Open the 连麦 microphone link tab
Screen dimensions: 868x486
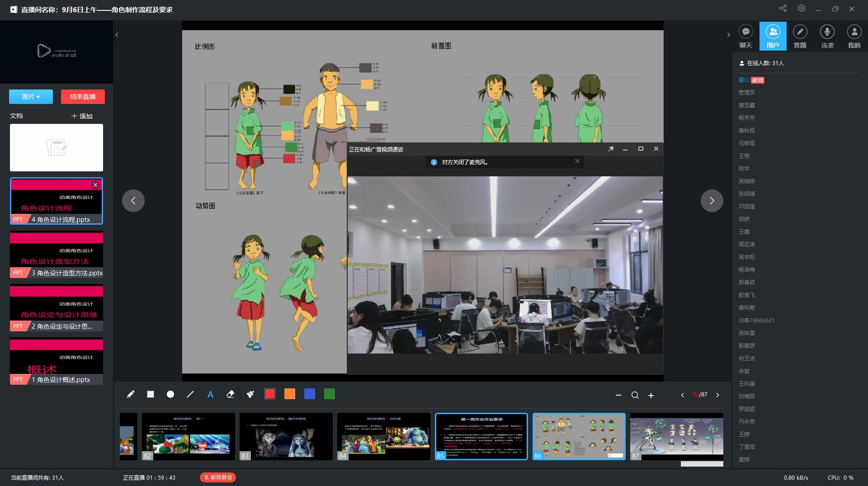(827, 36)
